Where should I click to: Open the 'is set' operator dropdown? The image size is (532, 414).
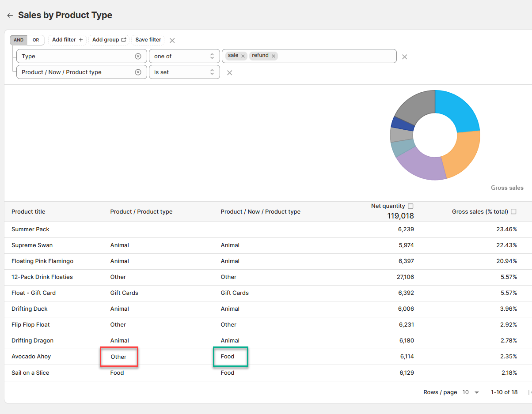[184, 72]
